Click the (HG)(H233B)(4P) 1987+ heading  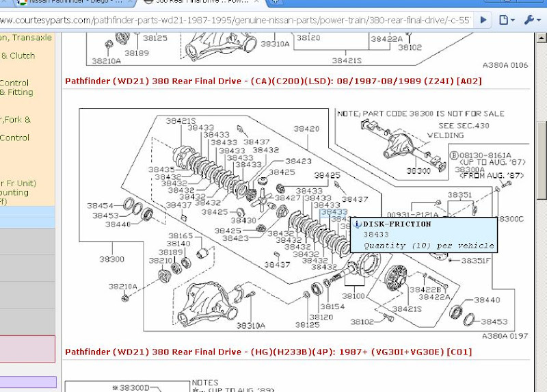(x=268, y=352)
